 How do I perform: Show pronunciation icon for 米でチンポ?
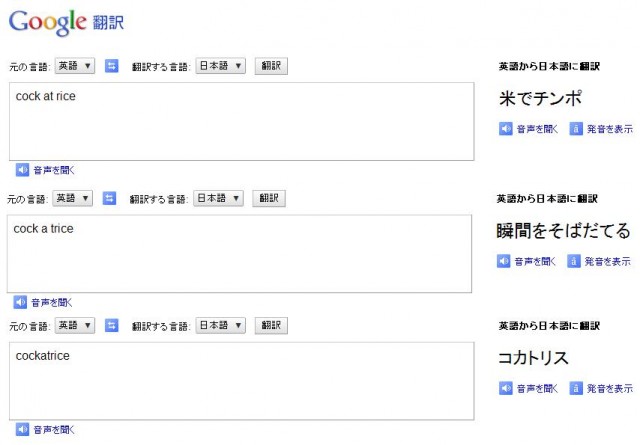coord(576,129)
